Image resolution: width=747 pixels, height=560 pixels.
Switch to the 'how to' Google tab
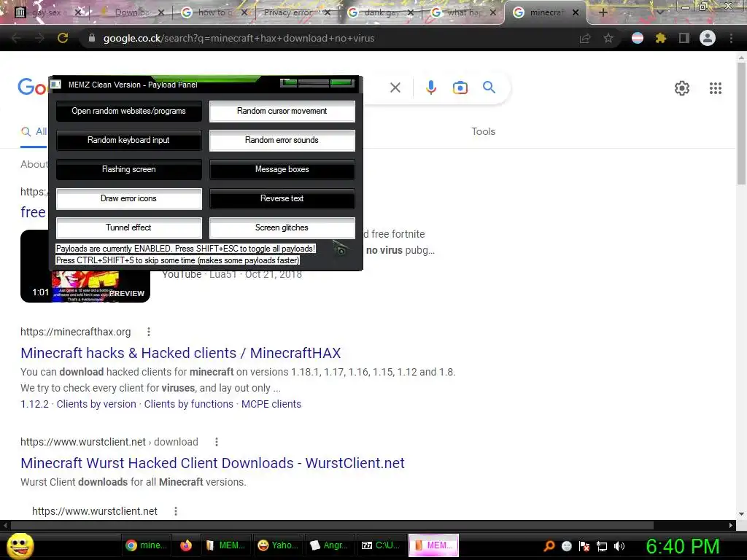215,12
